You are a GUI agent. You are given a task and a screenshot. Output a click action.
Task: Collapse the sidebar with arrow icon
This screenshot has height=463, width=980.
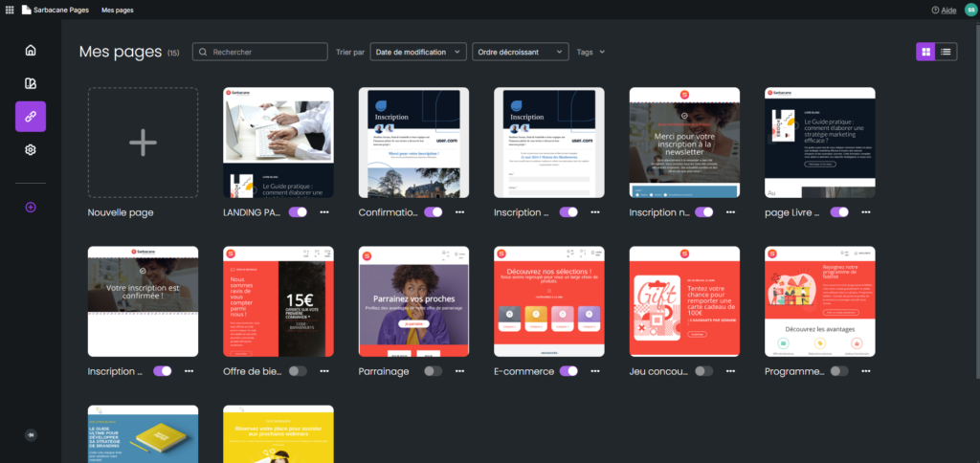pos(31,435)
